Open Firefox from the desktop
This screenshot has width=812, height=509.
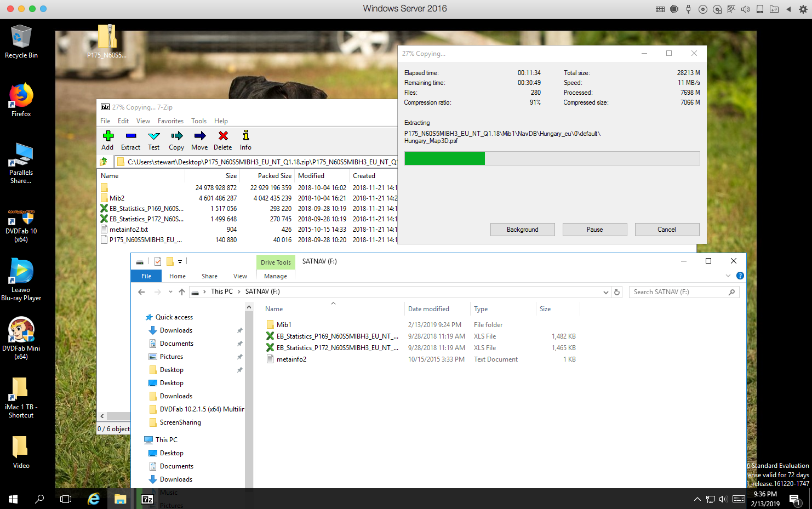tap(21, 100)
